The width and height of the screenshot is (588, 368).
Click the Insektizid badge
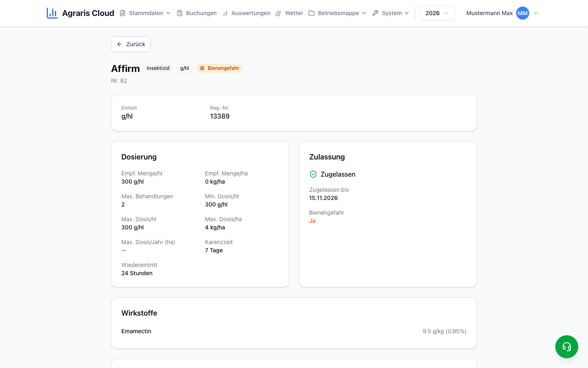click(158, 68)
